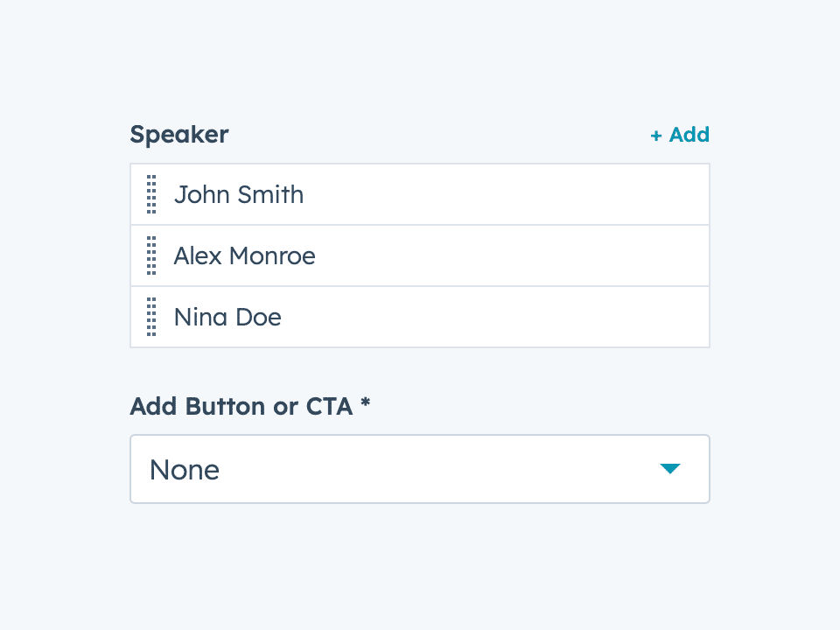Select the reorder grip in the top speaker row
Viewport: 840px width, 630px height.
pos(151,194)
